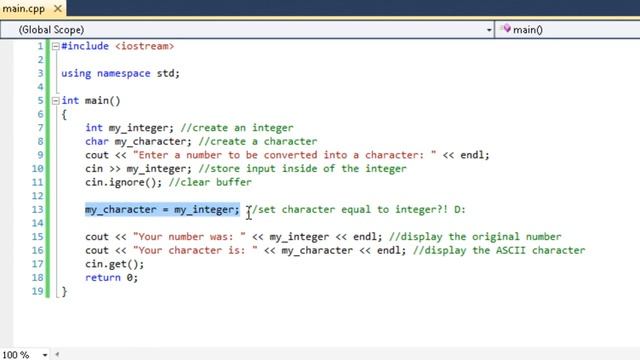Click the "Enter a number to be converted" string
640x360 pixels.
point(284,155)
